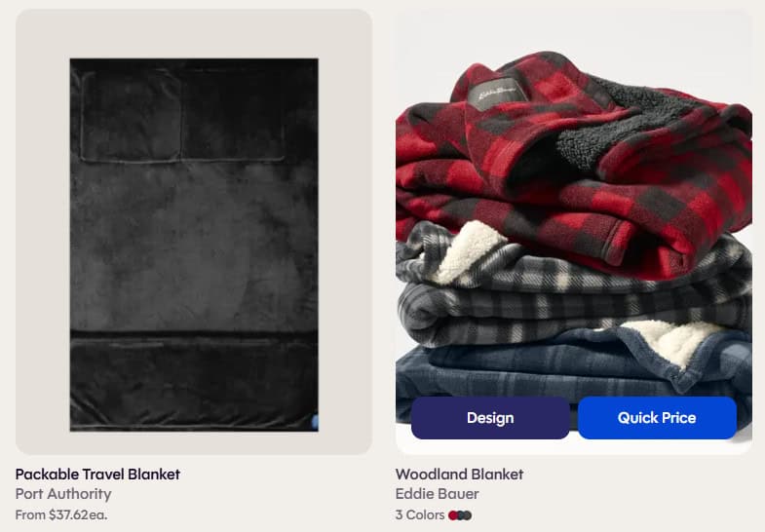Open the Packable Travel Blanket title link
Image resolution: width=765 pixels, height=532 pixels.
pyautogui.click(x=97, y=474)
